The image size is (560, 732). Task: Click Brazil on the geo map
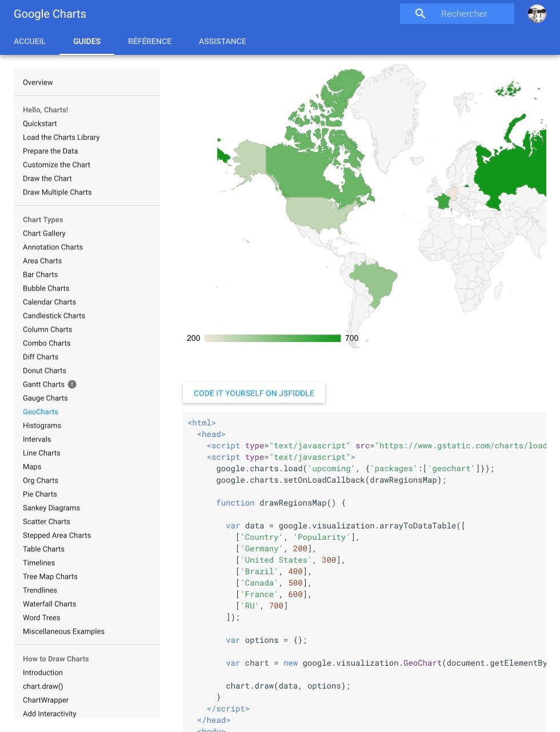coord(374,280)
